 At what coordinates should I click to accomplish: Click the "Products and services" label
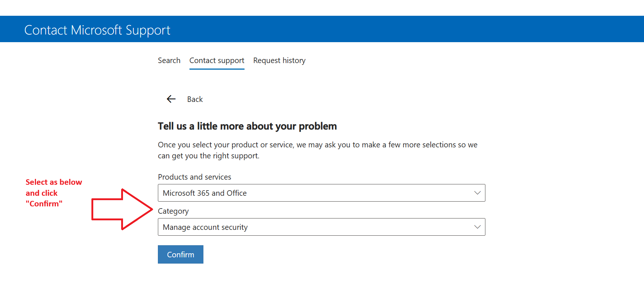tap(195, 177)
